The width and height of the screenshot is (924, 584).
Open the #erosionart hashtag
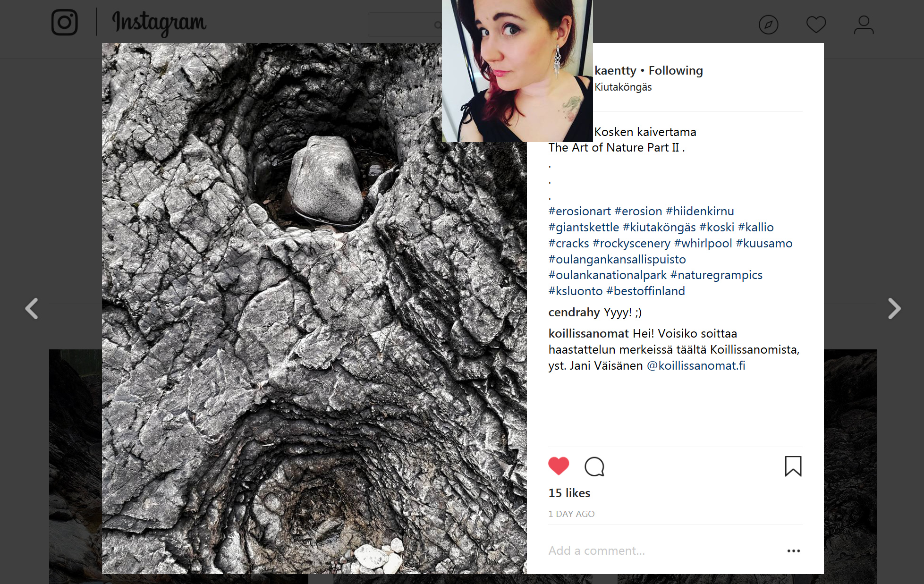coord(579,211)
